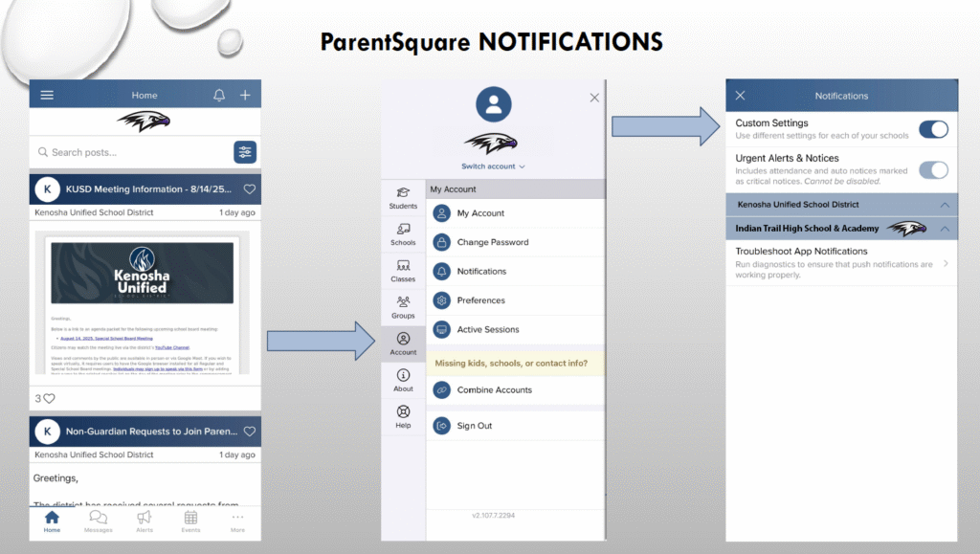980x554 pixels.
Task: Switch to the Messages tab in the bottom navigation
Action: [99, 521]
